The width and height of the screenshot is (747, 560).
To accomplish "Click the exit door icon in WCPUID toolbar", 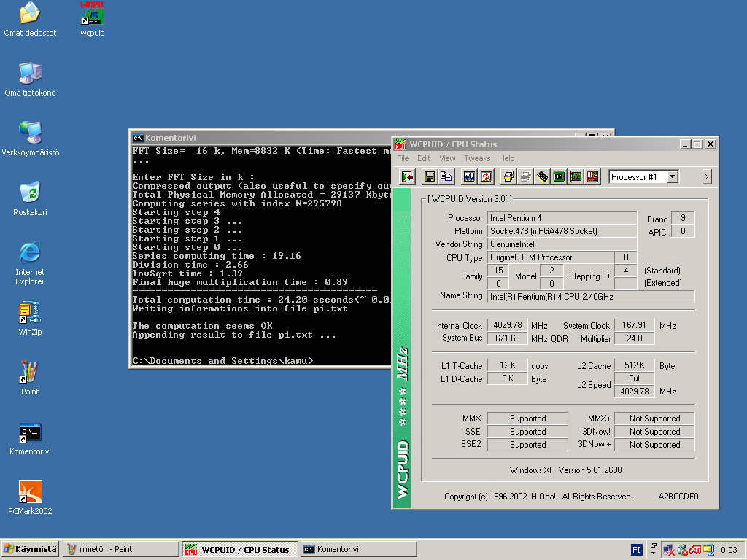I will click(x=408, y=176).
